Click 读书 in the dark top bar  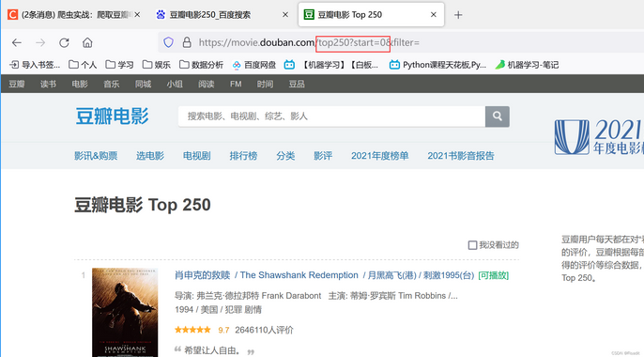point(48,85)
